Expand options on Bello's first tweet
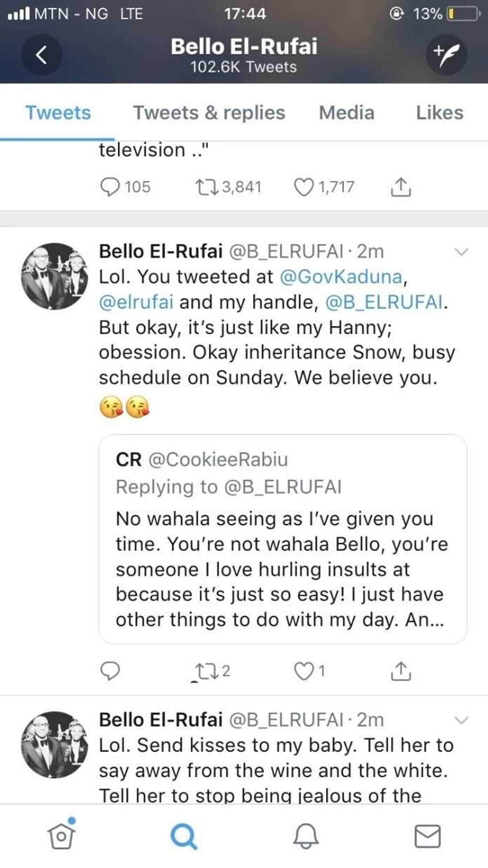The image size is (488, 868). click(461, 253)
